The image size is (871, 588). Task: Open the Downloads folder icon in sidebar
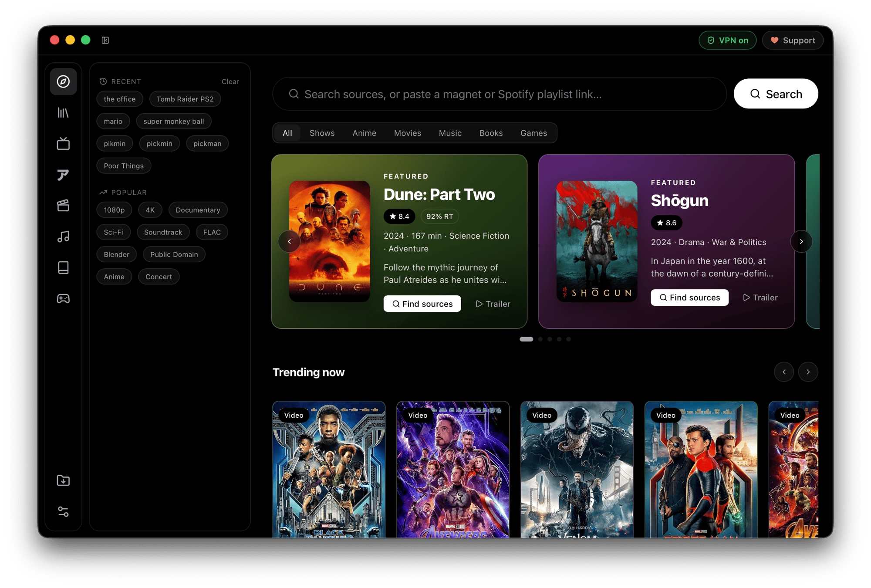63,480
